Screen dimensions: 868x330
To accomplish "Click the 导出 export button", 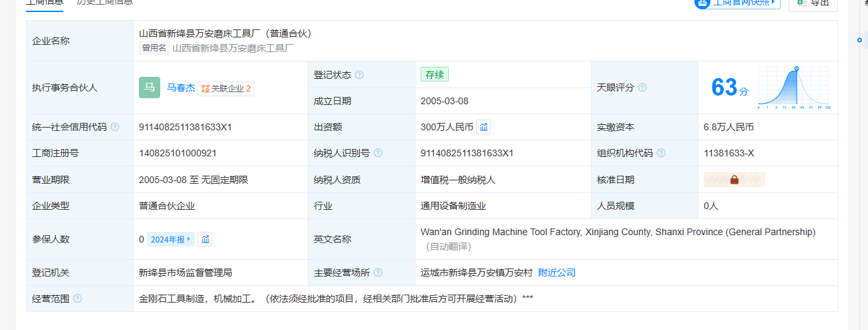I will [813, 3].
